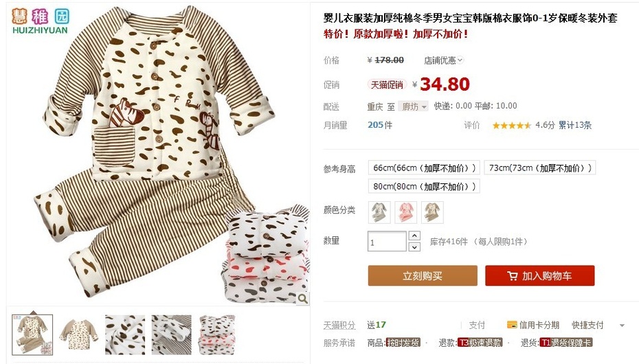This screenshot has height=364, width=639.
Task: Click the quantity input field
Action: coord(387,241)
